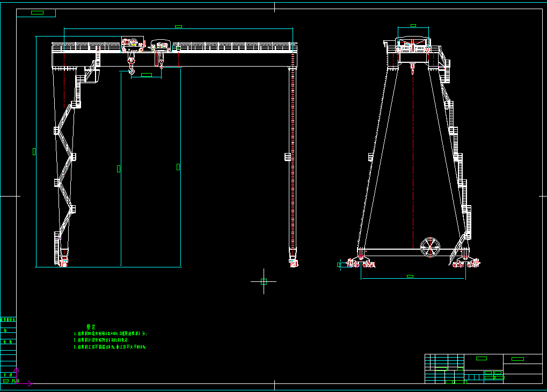
Task: Pick the overall height dimension label at far left
Action: [34, 151]
